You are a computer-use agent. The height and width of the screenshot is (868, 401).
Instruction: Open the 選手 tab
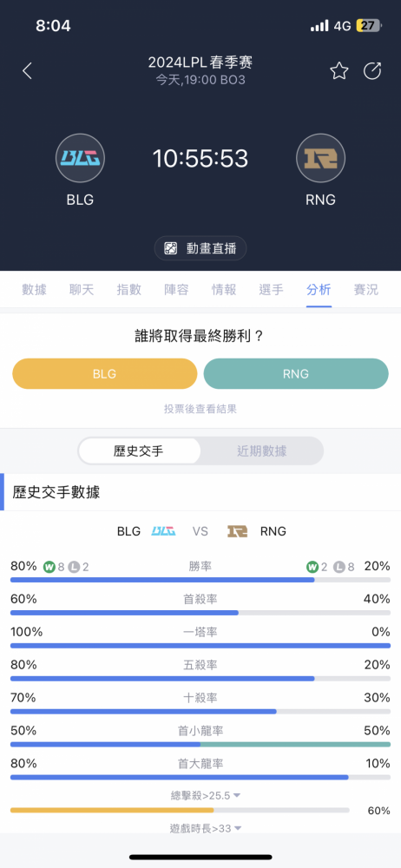pyautogui.click(x=272, y=290)
